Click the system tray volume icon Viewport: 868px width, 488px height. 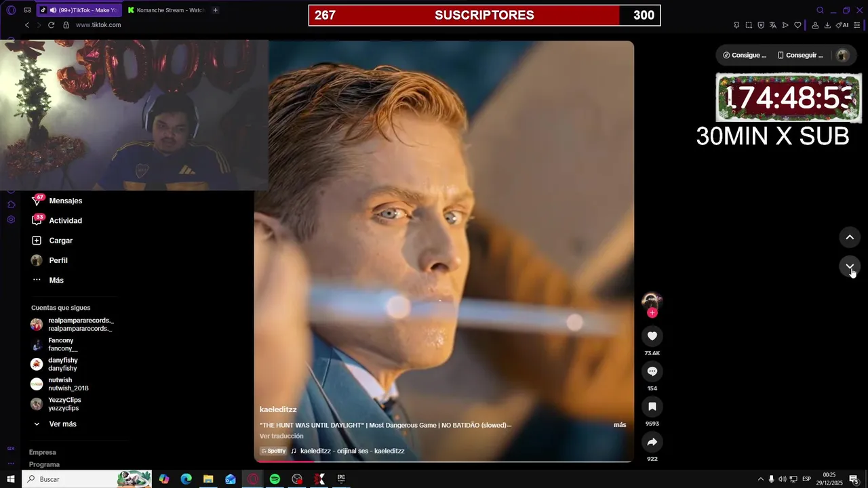click(x=782, y=479)
